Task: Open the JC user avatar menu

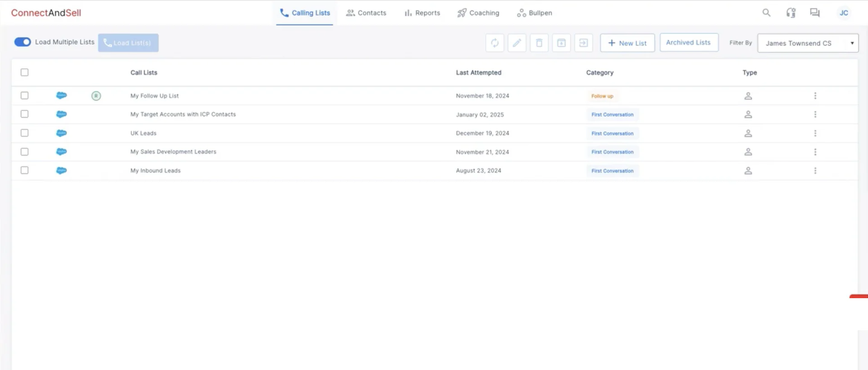Action: (x=844, y=13)
